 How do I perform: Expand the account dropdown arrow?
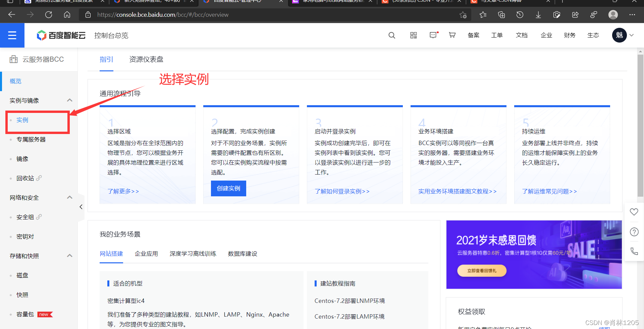point(632,35)
